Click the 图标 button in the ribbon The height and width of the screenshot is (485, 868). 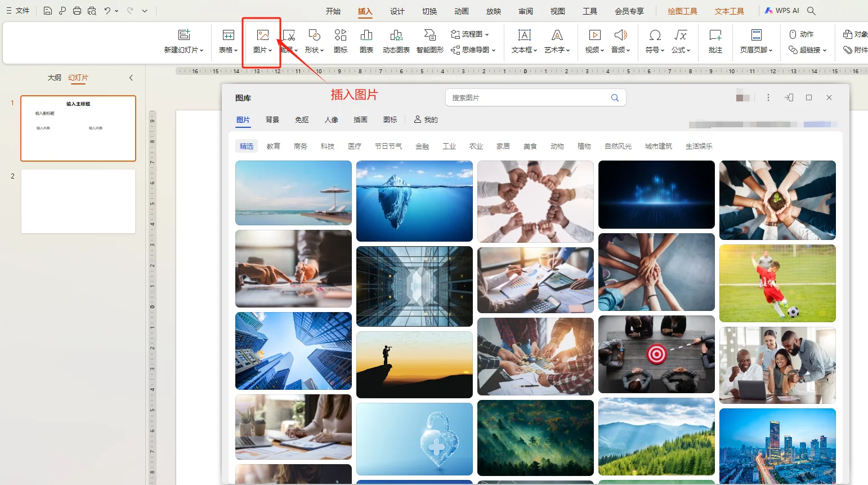(x=341, y=42)
